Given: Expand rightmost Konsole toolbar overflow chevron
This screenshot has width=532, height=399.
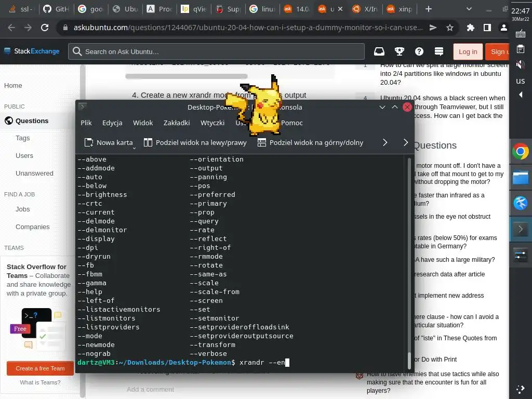Looking at the screenshot, I should click(x=405, y=142).
